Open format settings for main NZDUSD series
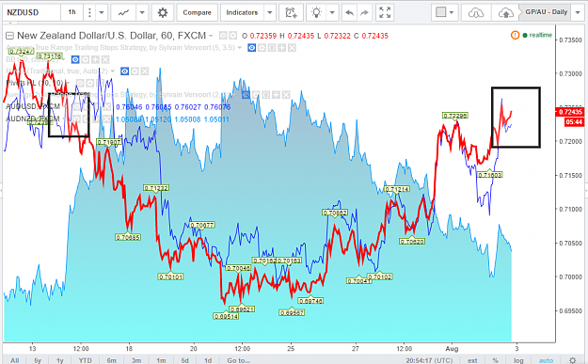This screenshot has width=588, height=364. tap(233, 36)
